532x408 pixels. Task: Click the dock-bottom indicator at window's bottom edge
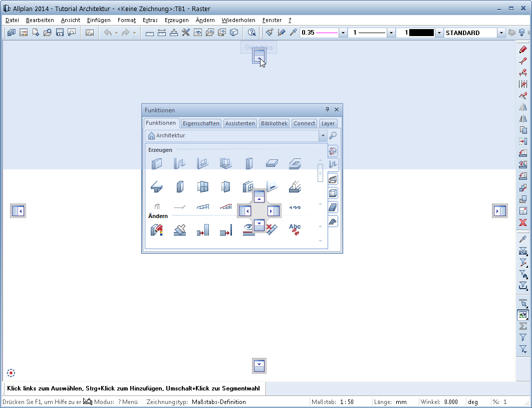point(259,365)
